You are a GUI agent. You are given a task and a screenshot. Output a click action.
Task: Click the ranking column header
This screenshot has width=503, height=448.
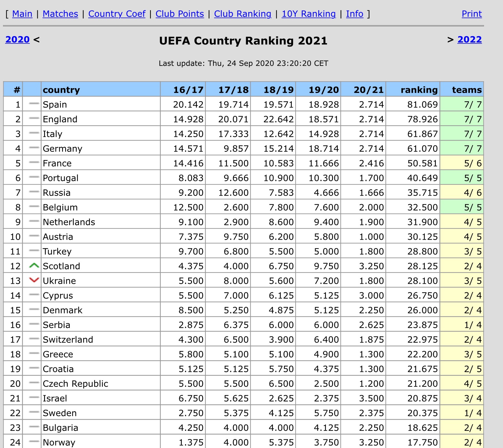coord(419,90)
